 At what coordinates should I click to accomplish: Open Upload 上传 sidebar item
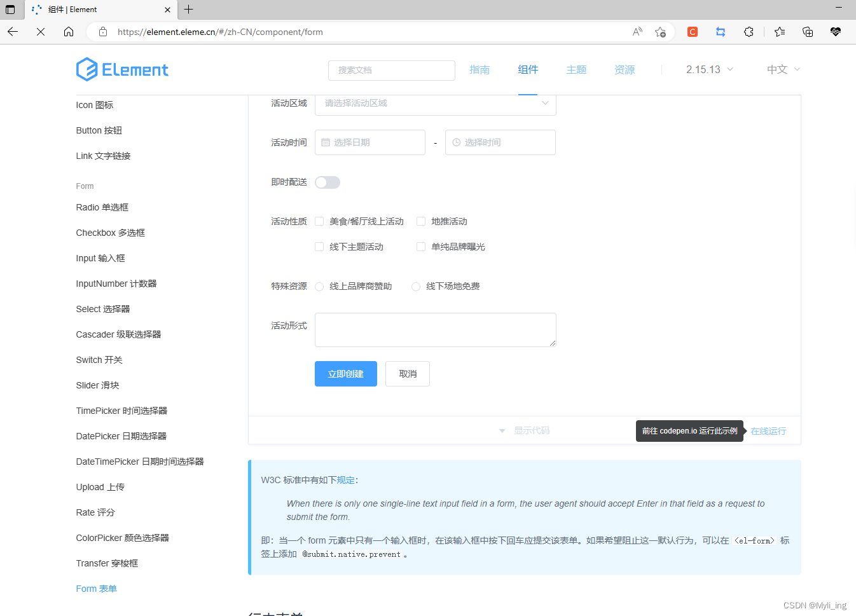click(x=100, y=487)
